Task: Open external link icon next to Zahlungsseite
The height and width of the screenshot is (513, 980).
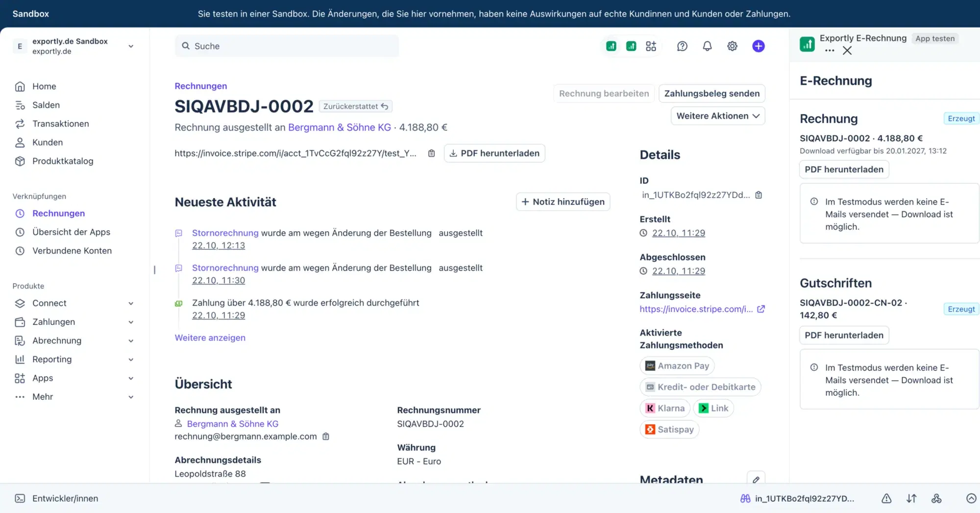Action: click(x=760, y=309)
